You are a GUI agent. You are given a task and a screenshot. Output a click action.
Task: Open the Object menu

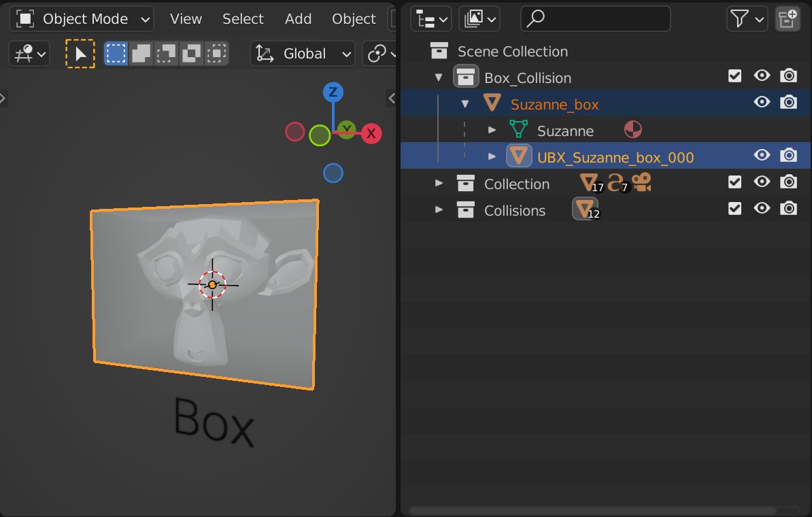click(x=354, y=18)
